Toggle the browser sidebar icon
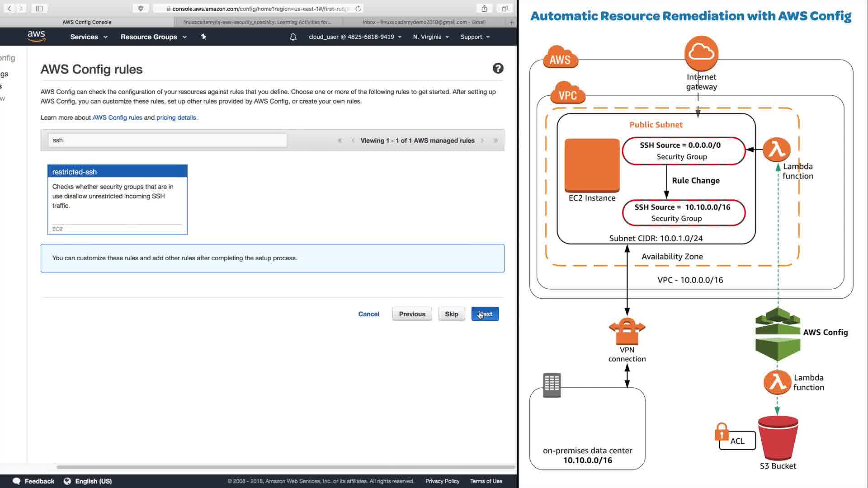 (39, 9)
